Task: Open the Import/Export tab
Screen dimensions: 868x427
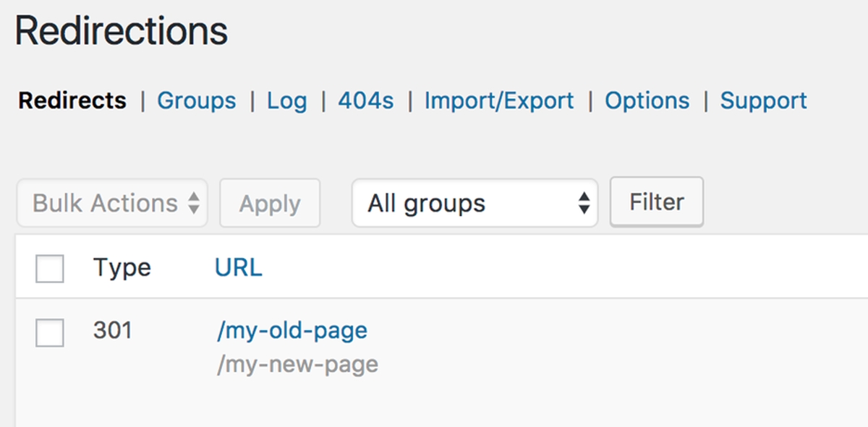Action: click(498, 100)
